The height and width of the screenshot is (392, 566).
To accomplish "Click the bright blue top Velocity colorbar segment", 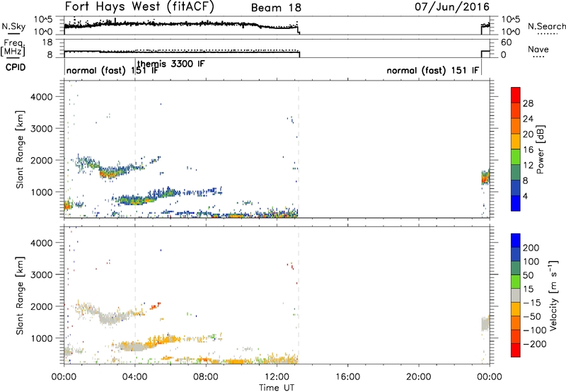I will [x=516, y=241].
